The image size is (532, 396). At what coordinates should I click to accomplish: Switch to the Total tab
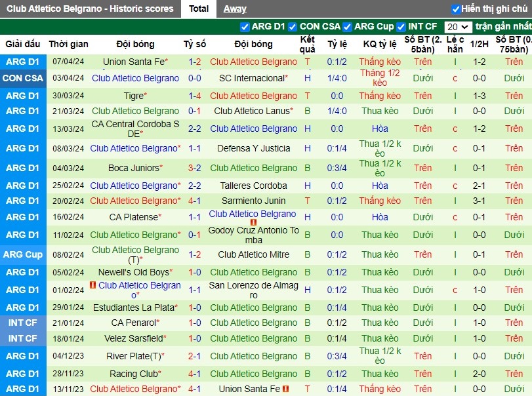pos(199,9)
